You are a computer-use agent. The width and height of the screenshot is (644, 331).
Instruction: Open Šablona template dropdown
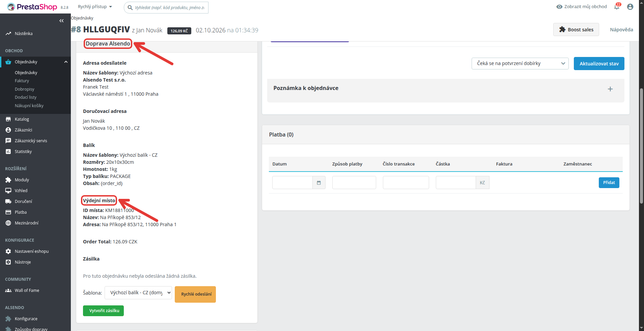[x=138, y=293]
